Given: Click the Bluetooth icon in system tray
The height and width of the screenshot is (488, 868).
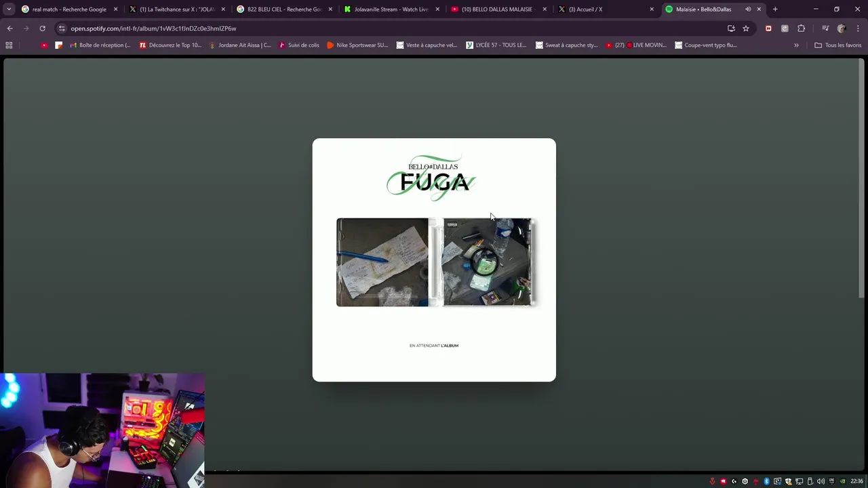Looking at the screenshot, I should [767, 481].
